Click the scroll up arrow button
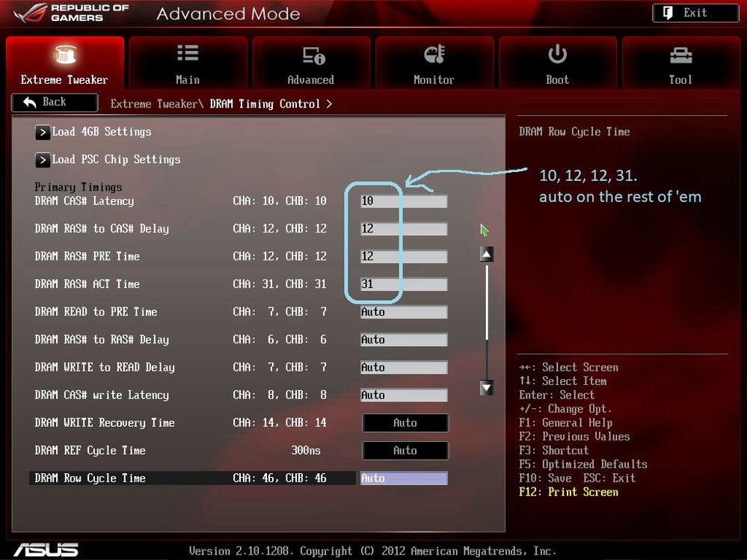This screenshot has width=747, height=560. pos(486,254)
